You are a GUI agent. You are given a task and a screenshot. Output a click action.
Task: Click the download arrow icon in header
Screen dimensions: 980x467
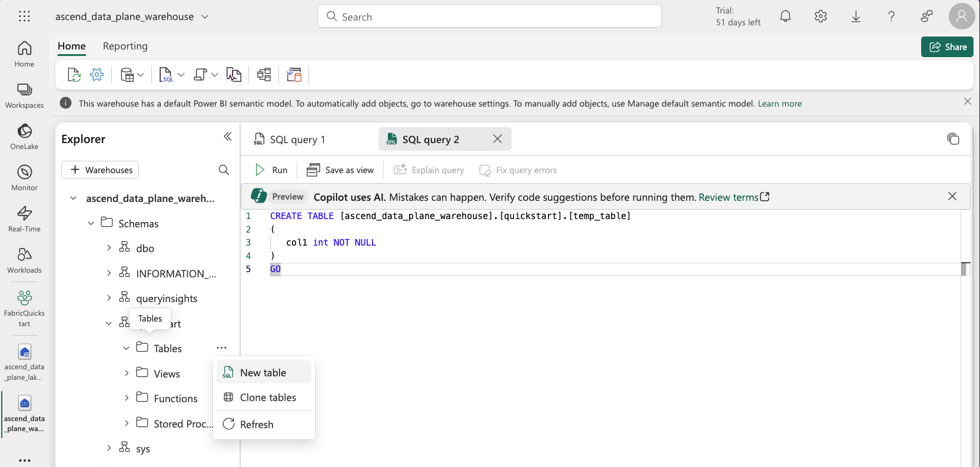tap(856, 16)
